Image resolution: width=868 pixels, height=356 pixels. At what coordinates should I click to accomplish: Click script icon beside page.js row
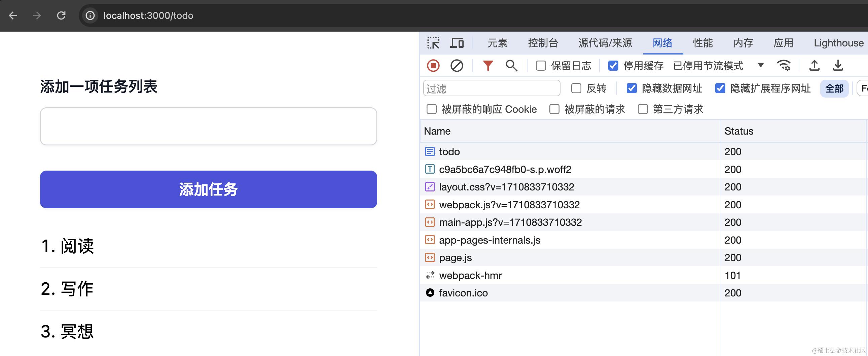click(x=430, y=257)
